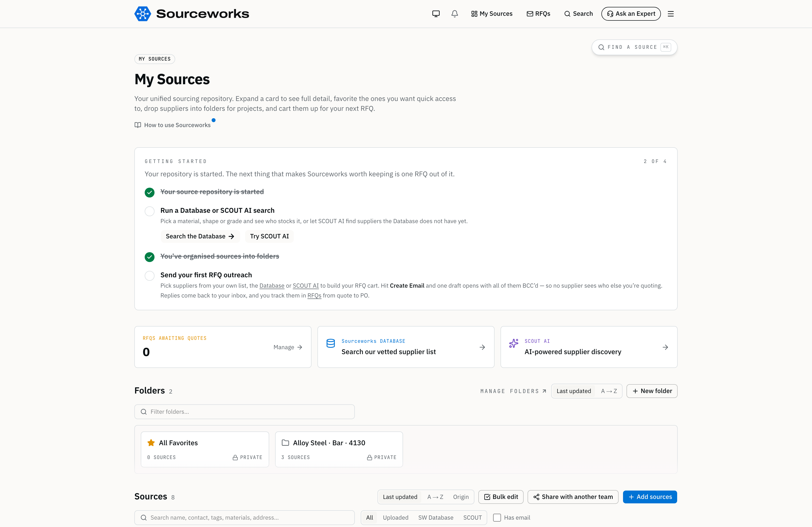This screenshot has width=812, height=527.
Task: Click the star icon on All Favorites
Action: [151, 443]
